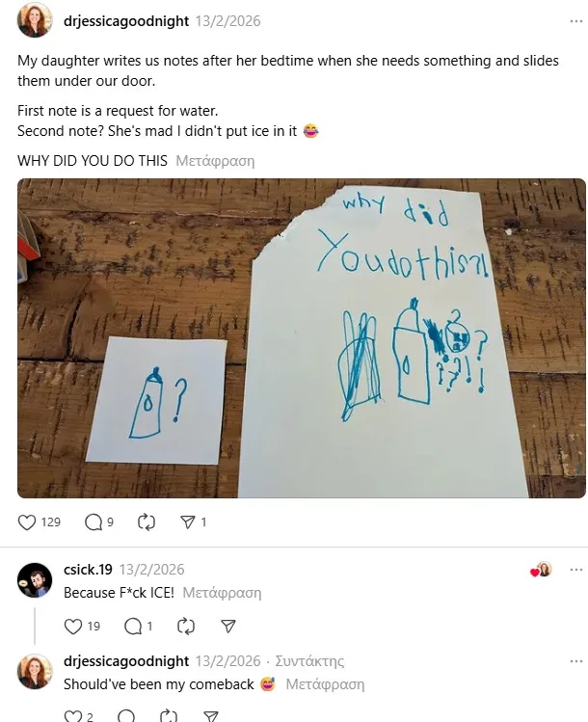Open the more options menu on the author's reply
This screenshot has height=722, width=588.
coord(576,661)
